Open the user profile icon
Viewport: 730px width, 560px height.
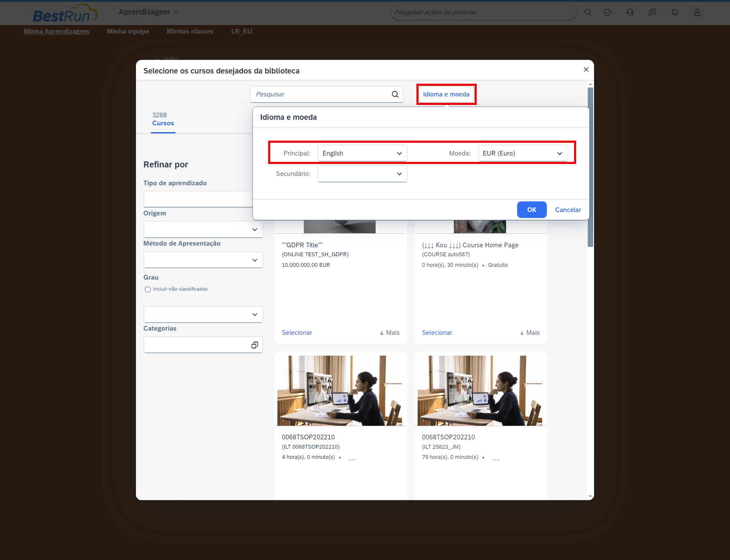697,12
